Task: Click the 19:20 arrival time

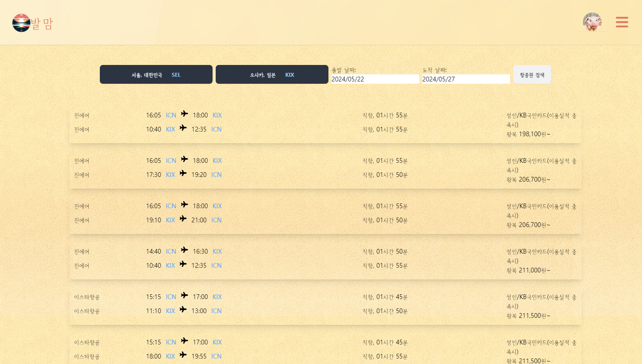Action: [199, 175]
